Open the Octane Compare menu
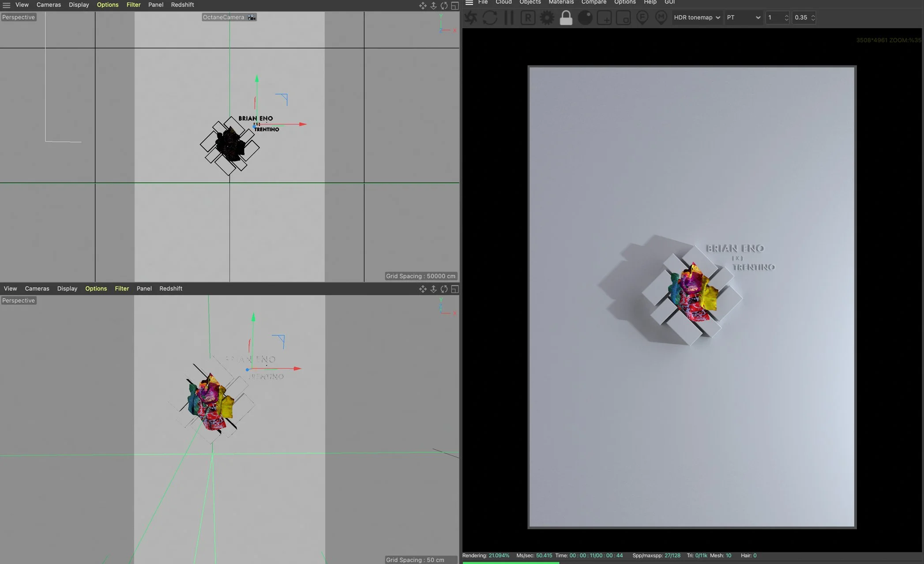The height and width of the screenshot is (564, 924). click(593, 2)
